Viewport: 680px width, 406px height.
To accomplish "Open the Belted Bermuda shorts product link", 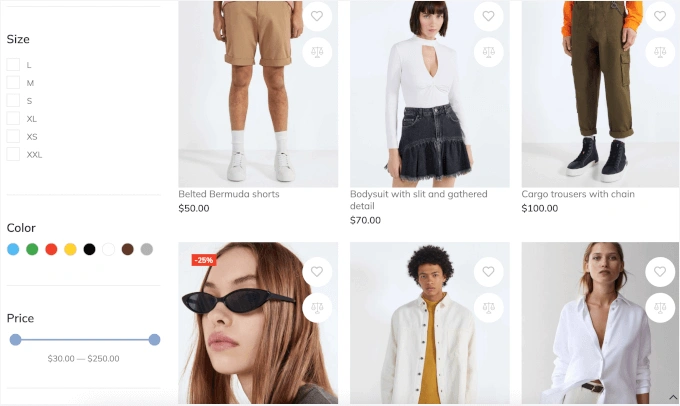I will (229, 194).
